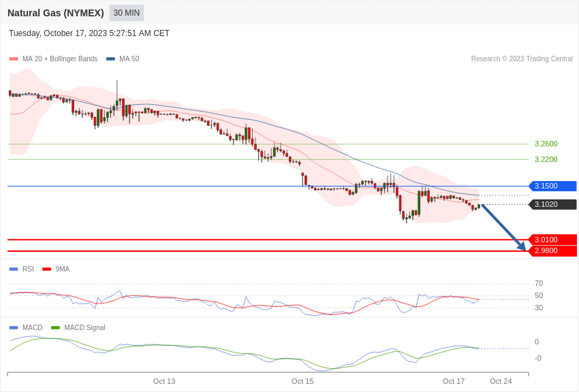Click the MACD 0 axis value
This screenshot has width=579, height=392.
click(537, 342)
